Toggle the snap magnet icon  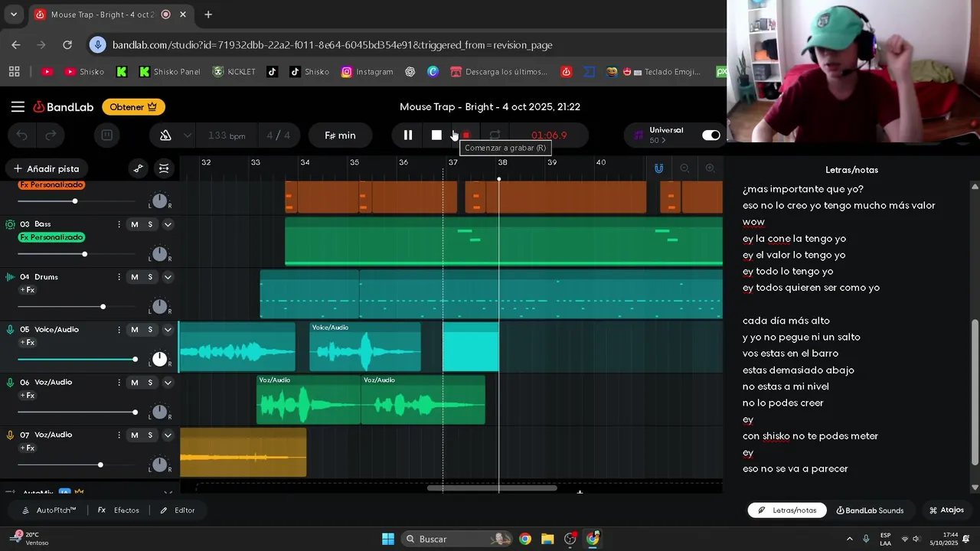coord(658,168)
